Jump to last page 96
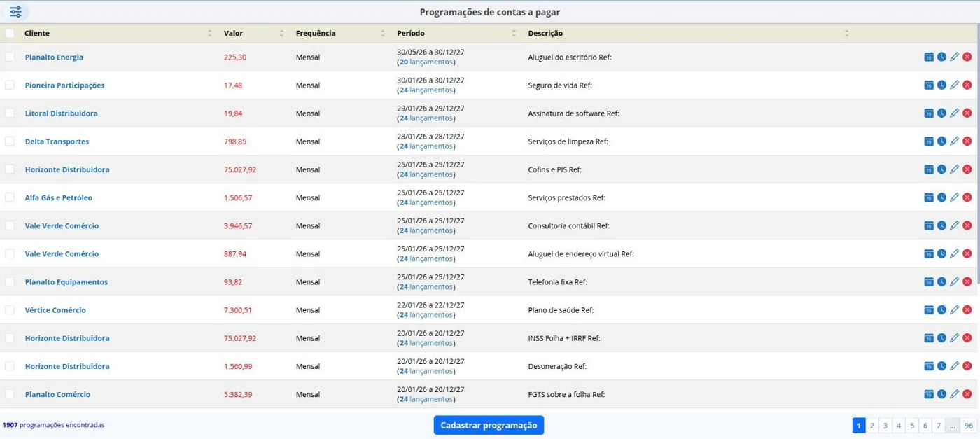The height and width of the screenshot is (439, 980). click(969, 425)
